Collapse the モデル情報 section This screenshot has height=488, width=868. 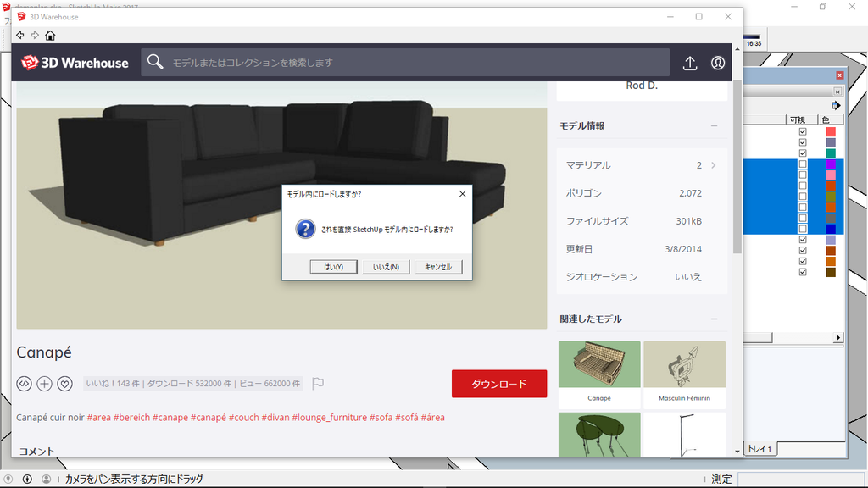(x=714, y=126)
